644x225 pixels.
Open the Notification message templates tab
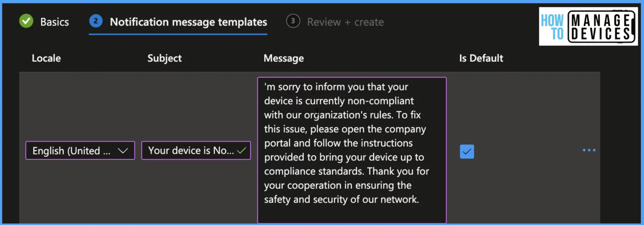188,22
